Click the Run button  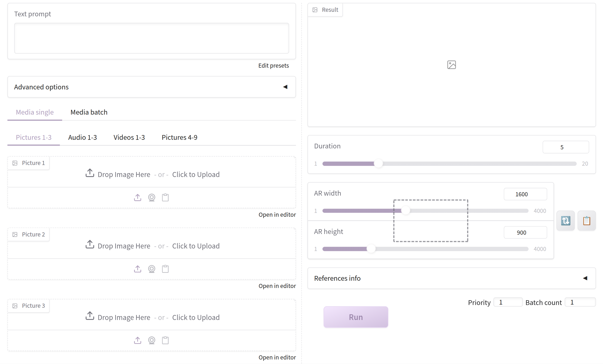[x=356, y=317]
